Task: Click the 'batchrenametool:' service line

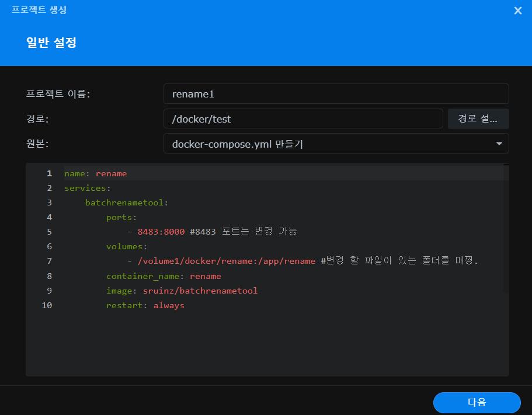Action: pos(126,203)
